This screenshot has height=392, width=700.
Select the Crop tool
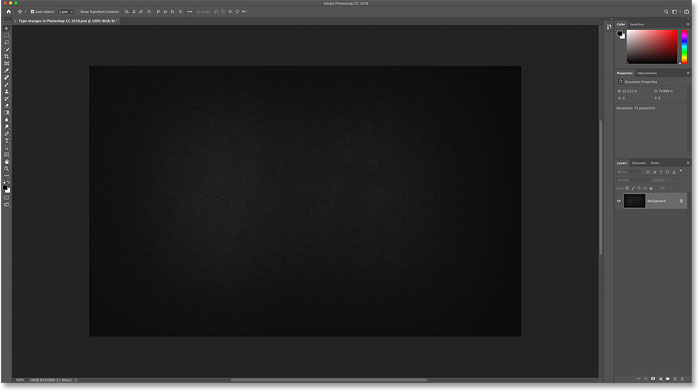7,56
